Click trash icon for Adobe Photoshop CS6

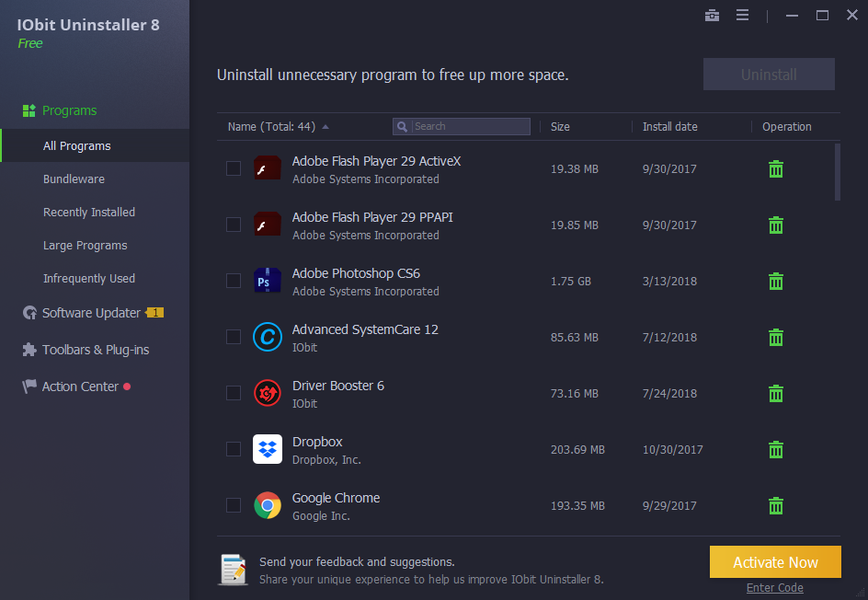(775, 281)
